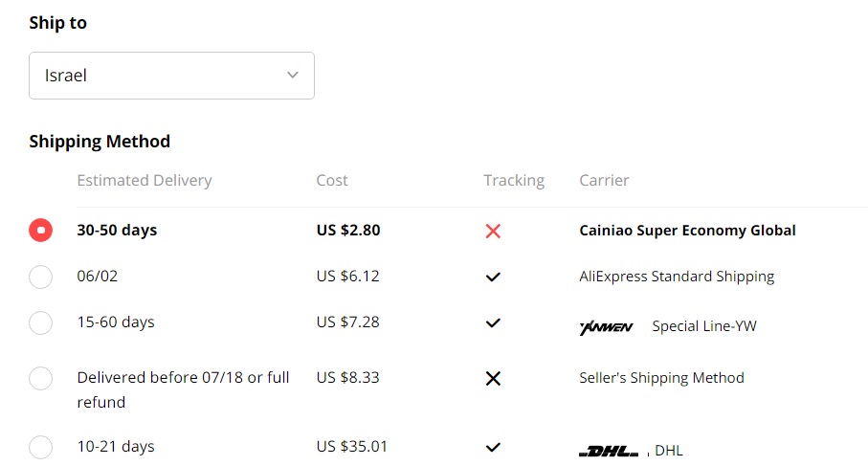
Task: Click the black X tracking icon for Seller's Shipping
Action: 493,378
